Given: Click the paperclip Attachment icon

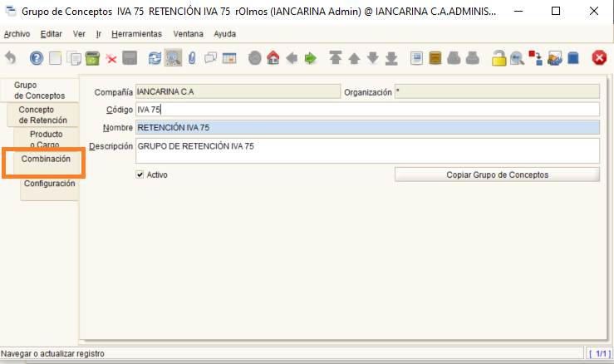Looking at the screenshot, I should 192,58.
